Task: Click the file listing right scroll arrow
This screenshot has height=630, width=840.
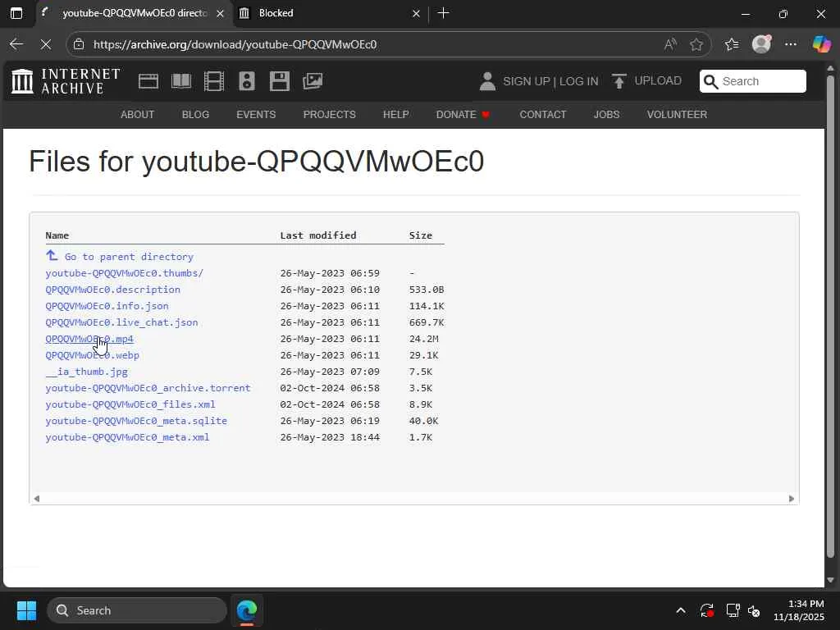Action: click(792, 499)
